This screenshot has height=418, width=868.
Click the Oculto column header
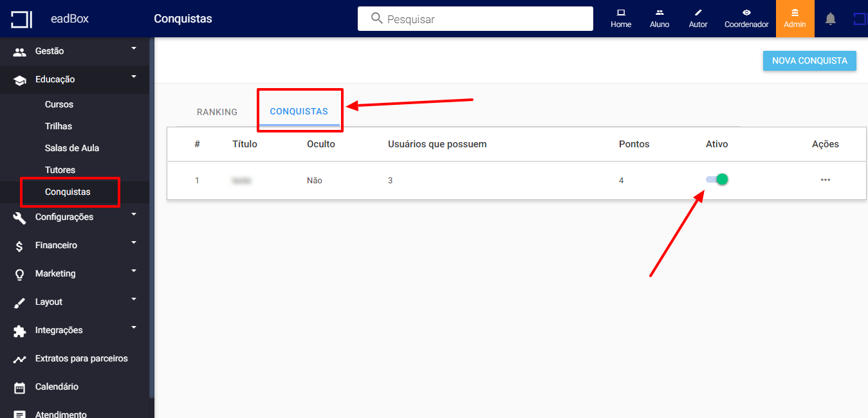321,144
